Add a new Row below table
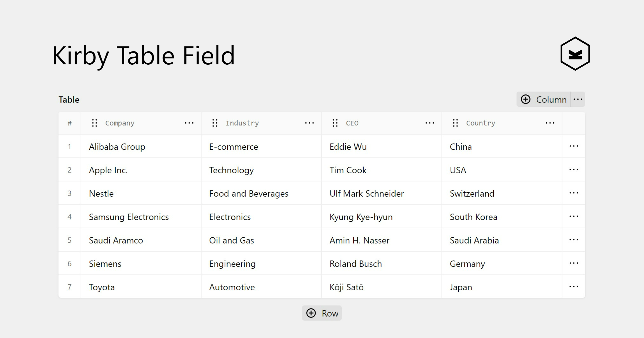 click(x=322, y=313)
